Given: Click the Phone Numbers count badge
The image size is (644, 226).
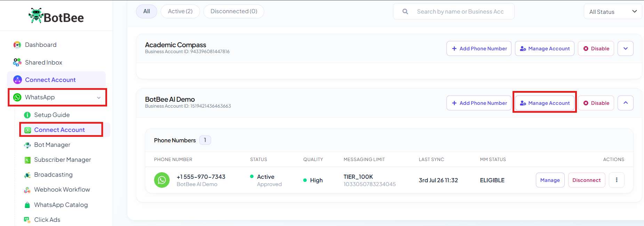Looking at the screenshot, I should pyautogui.click(x=205, y=140).
